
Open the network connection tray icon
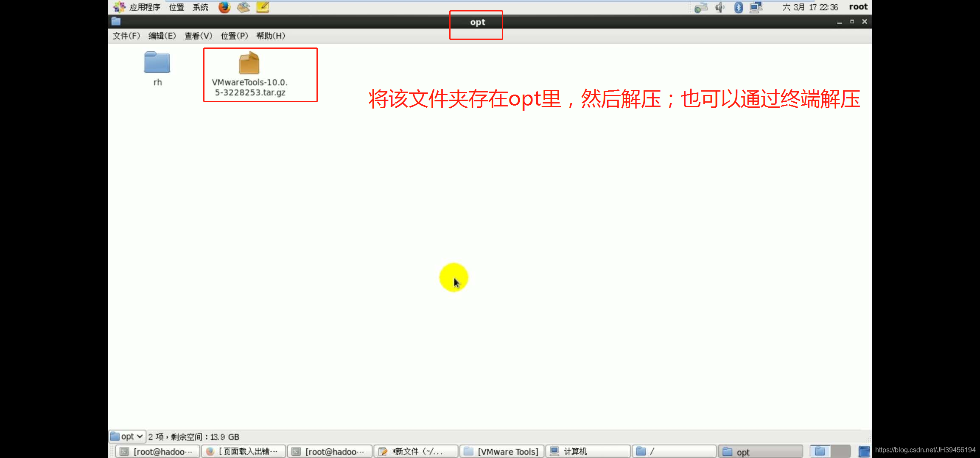(x=756, y=7)
